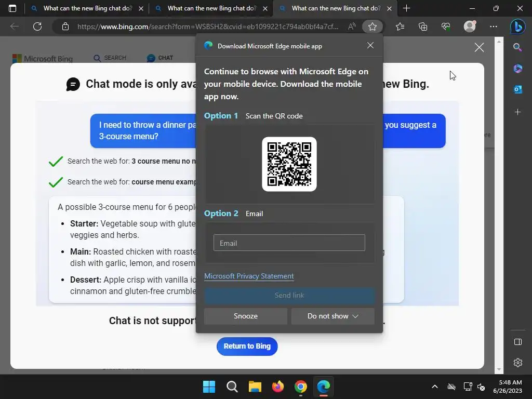
Task: Close the Edge mobile app popup
Action: (370, 46)
